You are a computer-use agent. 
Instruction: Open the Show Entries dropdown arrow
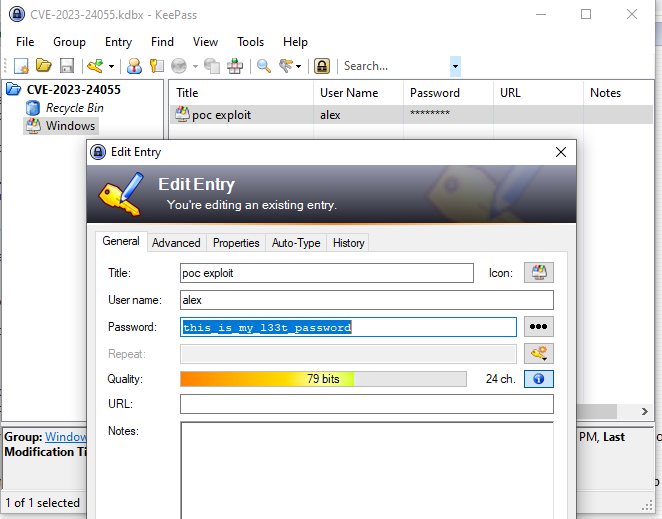[x=298, y=66]
